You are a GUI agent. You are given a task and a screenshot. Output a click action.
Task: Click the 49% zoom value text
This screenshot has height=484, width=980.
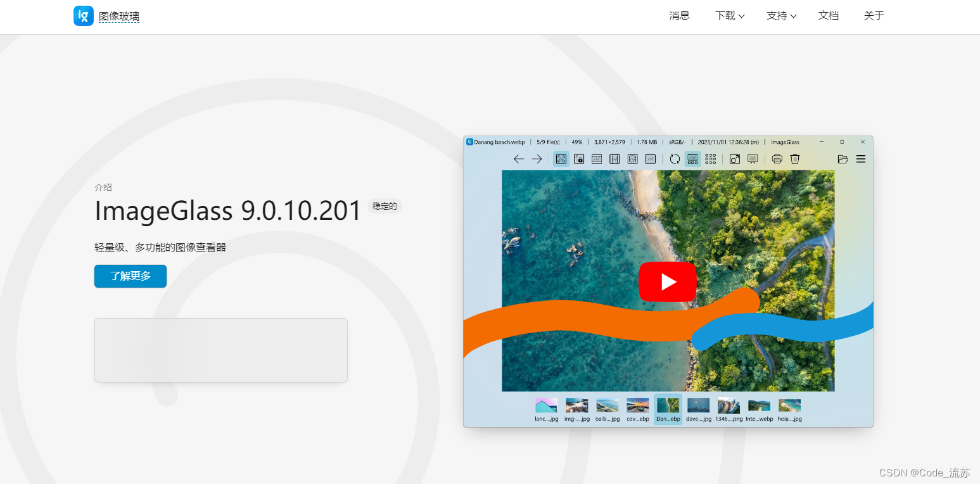tap(577, 142)
